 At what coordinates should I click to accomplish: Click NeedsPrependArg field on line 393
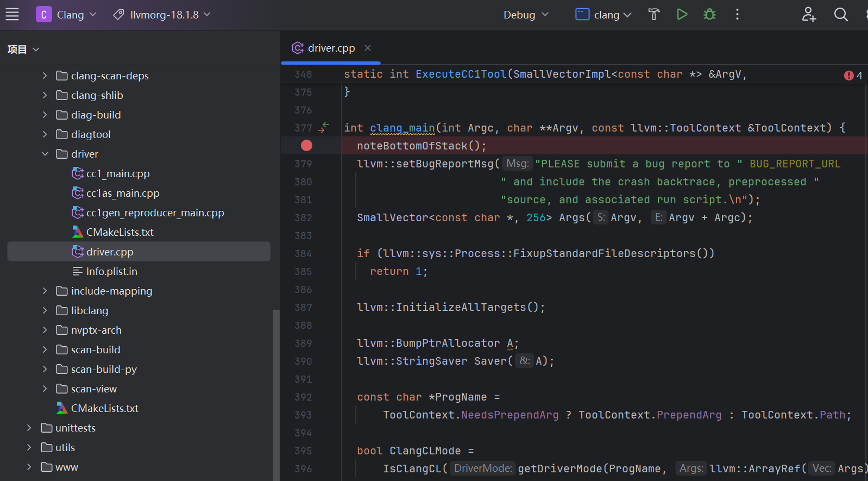pyautogui.click(x=510, y=415)
